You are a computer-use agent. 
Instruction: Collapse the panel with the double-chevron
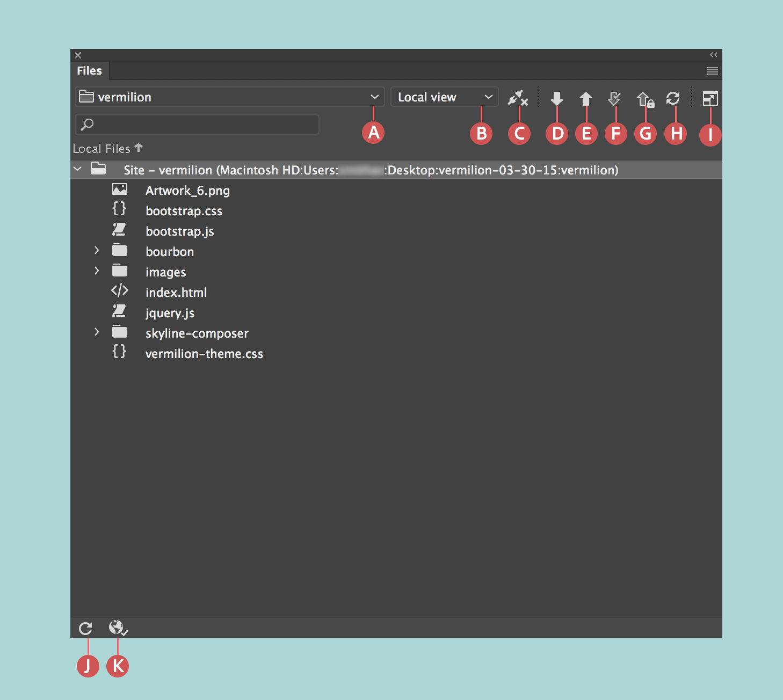pyautogui.click(x=713, y=54)
